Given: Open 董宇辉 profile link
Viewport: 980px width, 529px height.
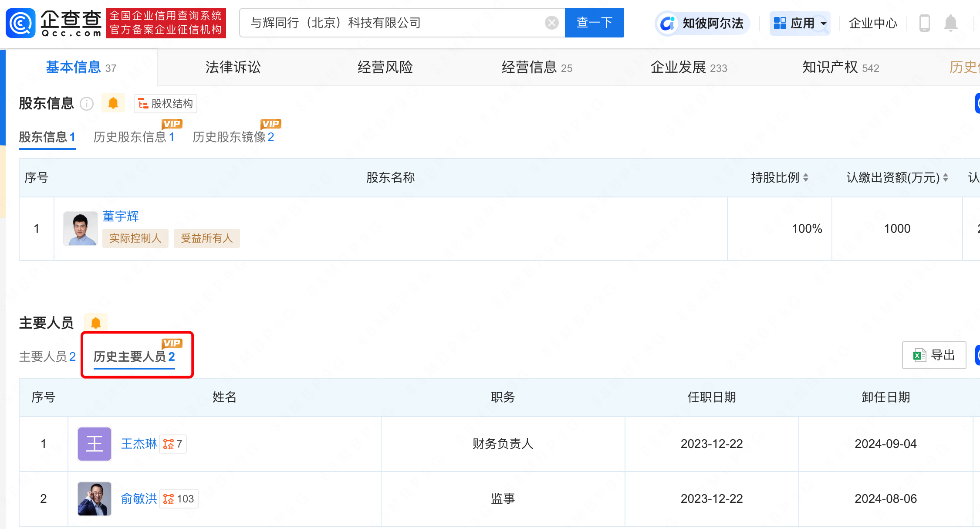Looking at the screenshot, I should coord(121,216).
